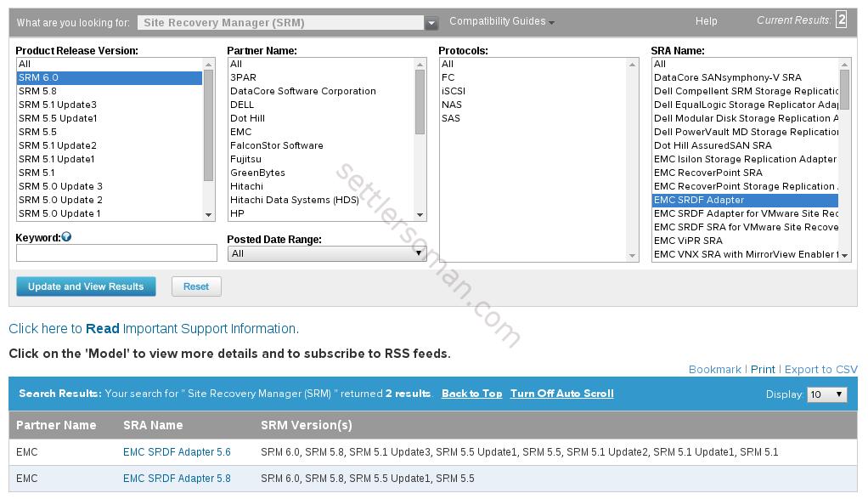Select FalconStor Software partner
The image size is (868, 499).
click(321, 145)
